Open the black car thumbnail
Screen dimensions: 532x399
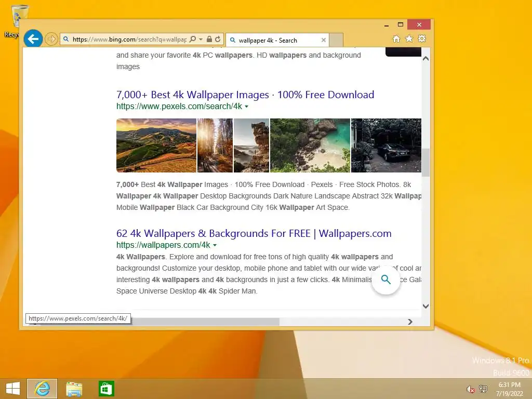point(386,145)
